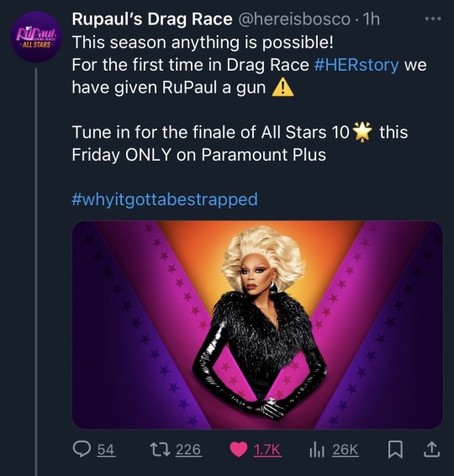Open the #HERstory hashtag link
Screen dimensions: 454x476
[356, 65]
